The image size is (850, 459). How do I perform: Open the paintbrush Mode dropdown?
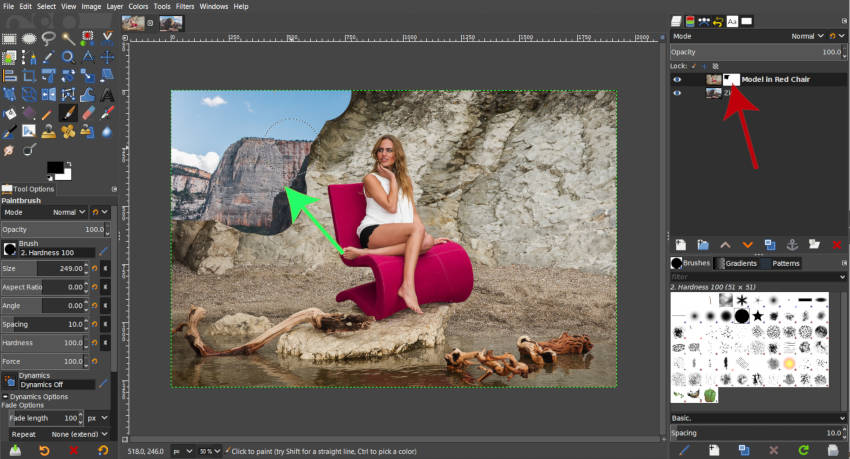[44, 212]
